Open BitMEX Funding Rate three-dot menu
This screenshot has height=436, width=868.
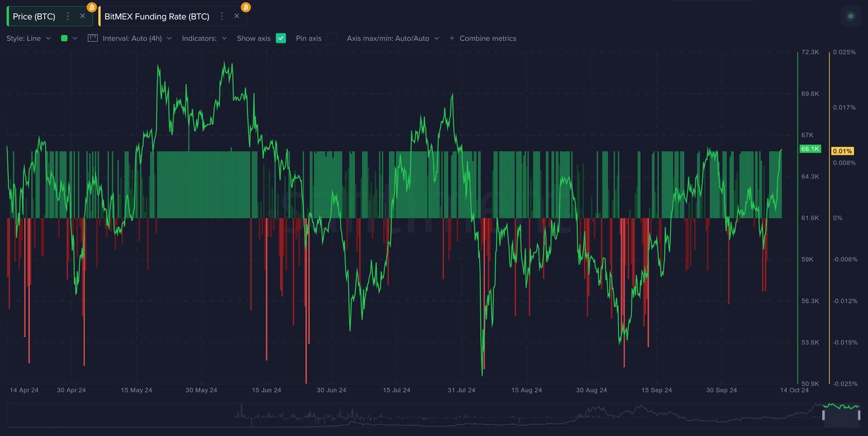click(222, 16)
